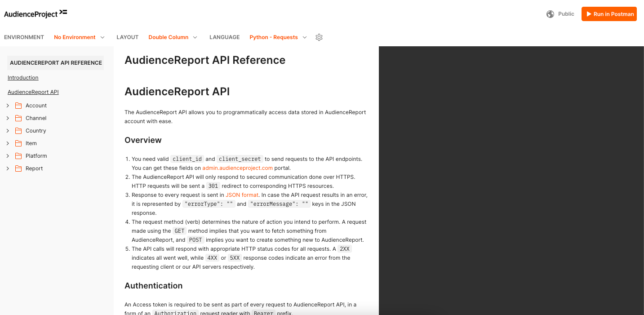Expand the Country folder chevron
The image size is (644, 315).
[8, 131]
